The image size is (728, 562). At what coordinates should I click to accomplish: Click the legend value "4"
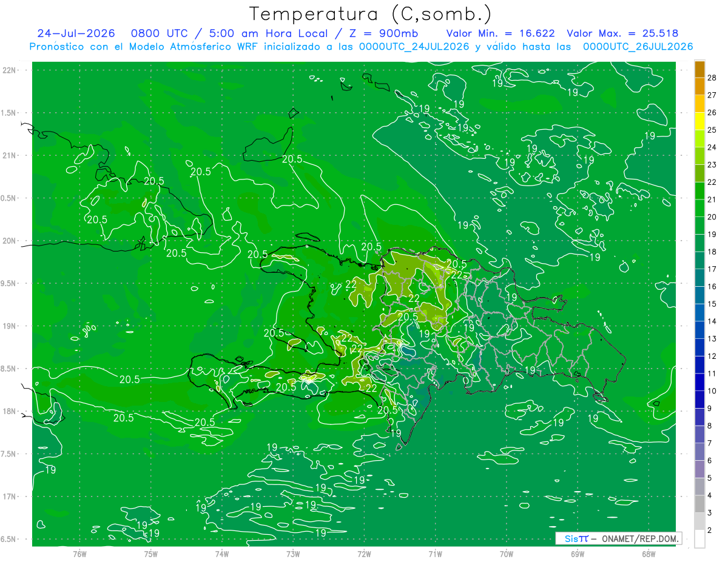(710, 495)
